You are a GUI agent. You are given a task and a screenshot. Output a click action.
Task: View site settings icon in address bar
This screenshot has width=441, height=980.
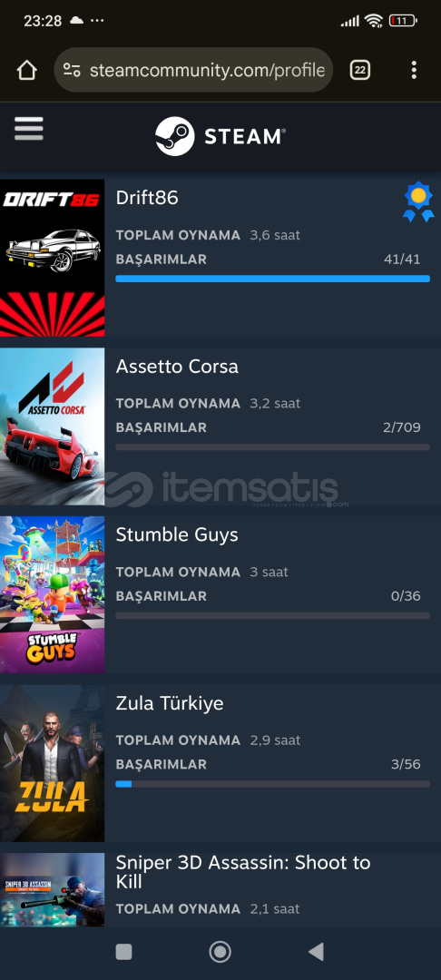tap(72, 70)
